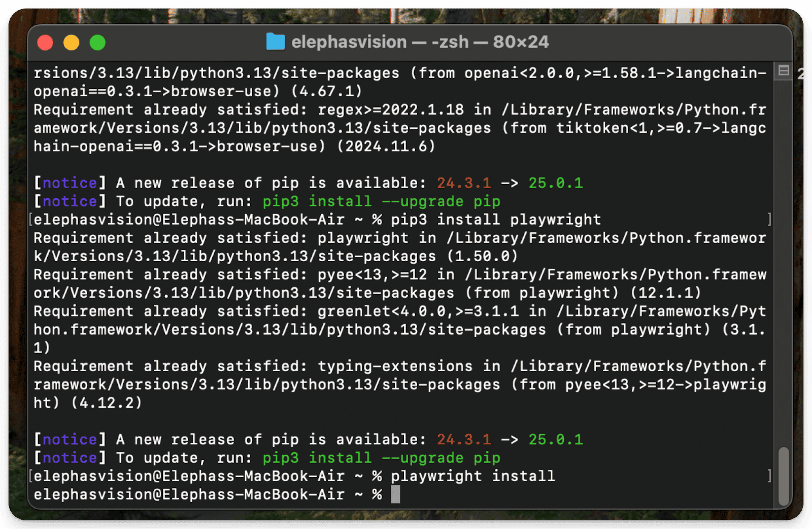Click the blue folder proxy icon in title bar
812x529 pixels.
click(276, 42)
